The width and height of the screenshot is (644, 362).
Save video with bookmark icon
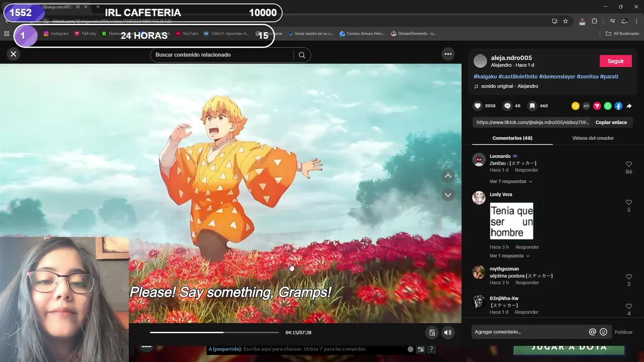[x=532, y=106]
